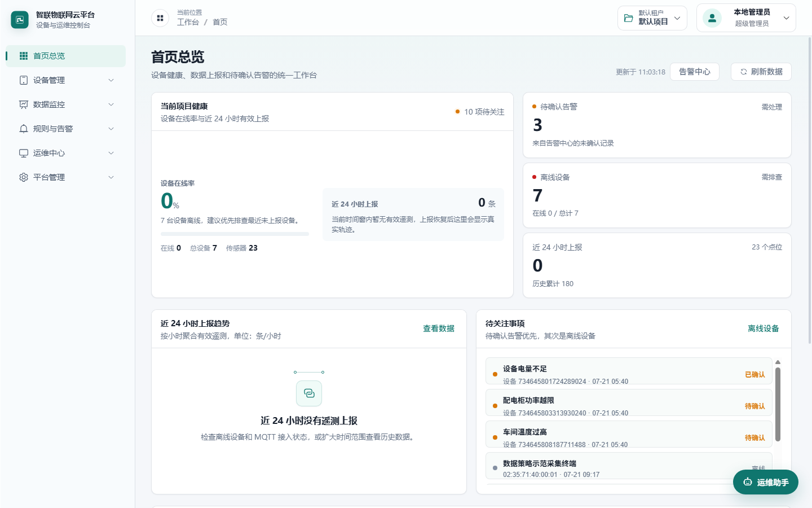Expand the 设备管理 menu chevron
The width and height of the screenshot is (812, 508).
(111, 80)
